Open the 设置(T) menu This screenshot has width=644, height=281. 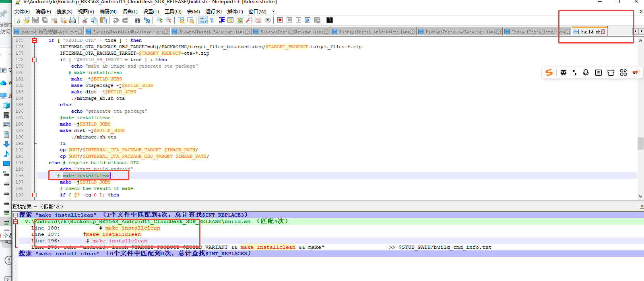click(x=151, y=12)
